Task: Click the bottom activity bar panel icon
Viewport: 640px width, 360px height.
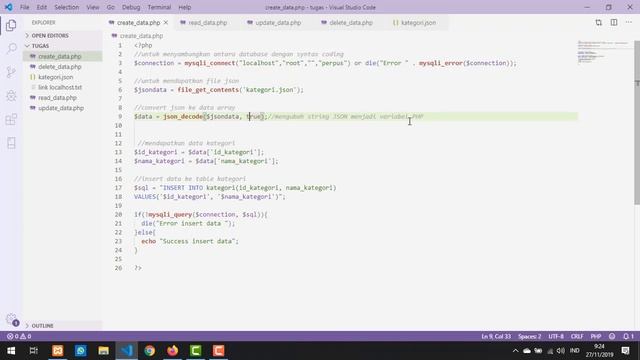Action: point(11,143)
